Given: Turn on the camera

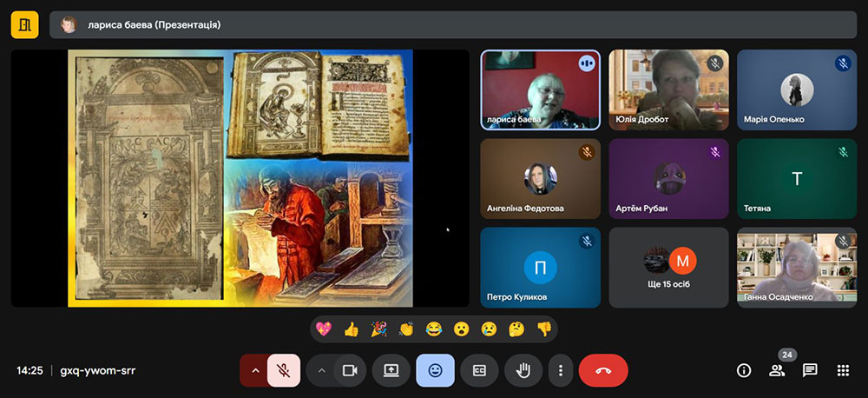Looking at the screenshot, I should click(x=350, y=370).
